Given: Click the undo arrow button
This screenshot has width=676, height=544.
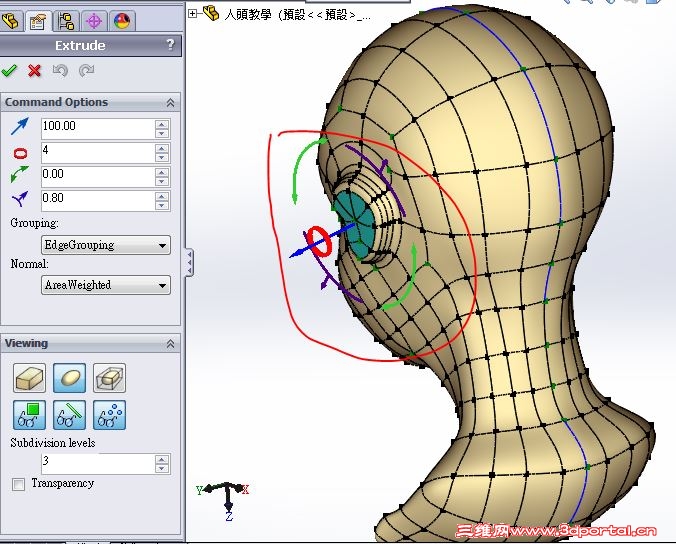Looking at the screenshot, I should coord(60,70).
